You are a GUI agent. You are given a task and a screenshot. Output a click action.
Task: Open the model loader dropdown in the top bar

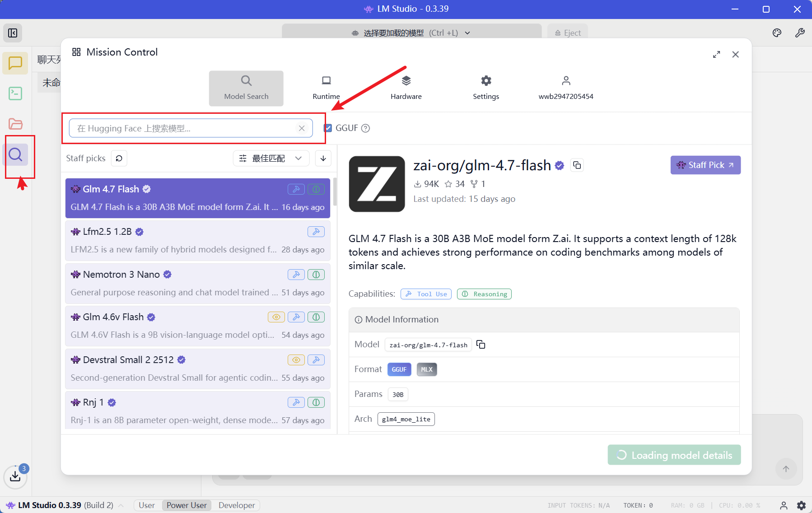coord(411,33)
